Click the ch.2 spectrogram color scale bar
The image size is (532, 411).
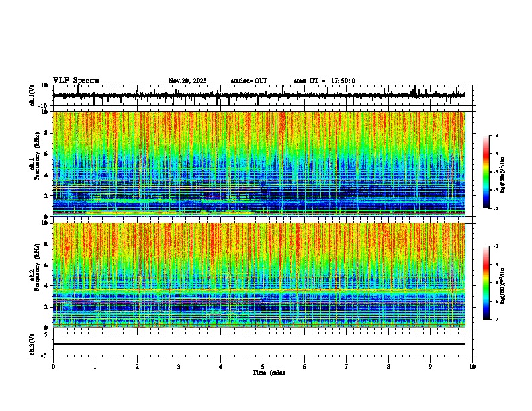(486, 283)
